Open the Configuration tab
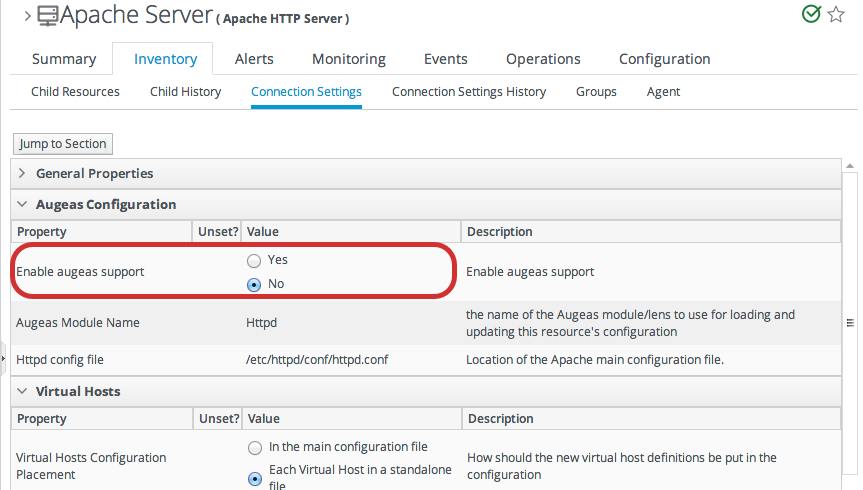The height and width of the screenshot is (490, 863). pos(664,59)
